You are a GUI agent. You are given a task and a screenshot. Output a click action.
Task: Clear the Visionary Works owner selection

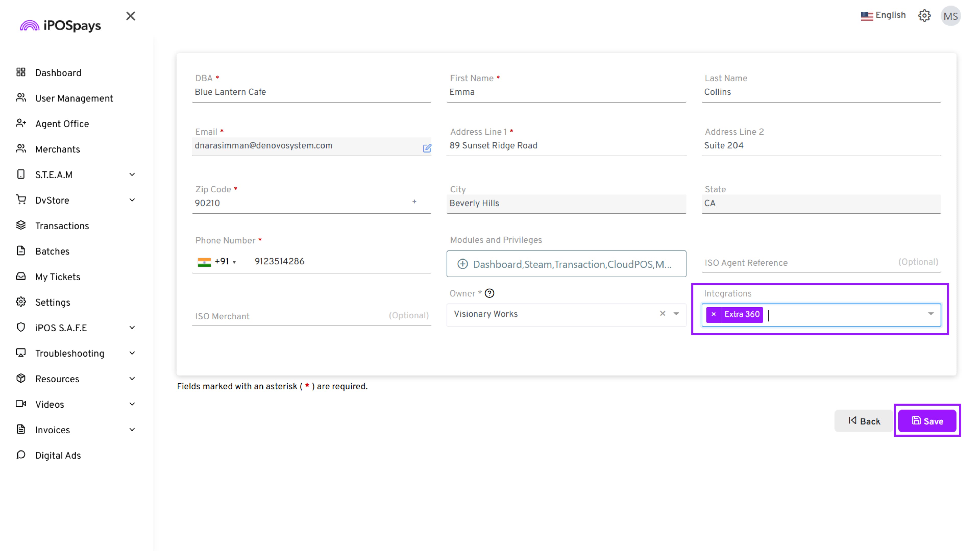coord(662,313)
